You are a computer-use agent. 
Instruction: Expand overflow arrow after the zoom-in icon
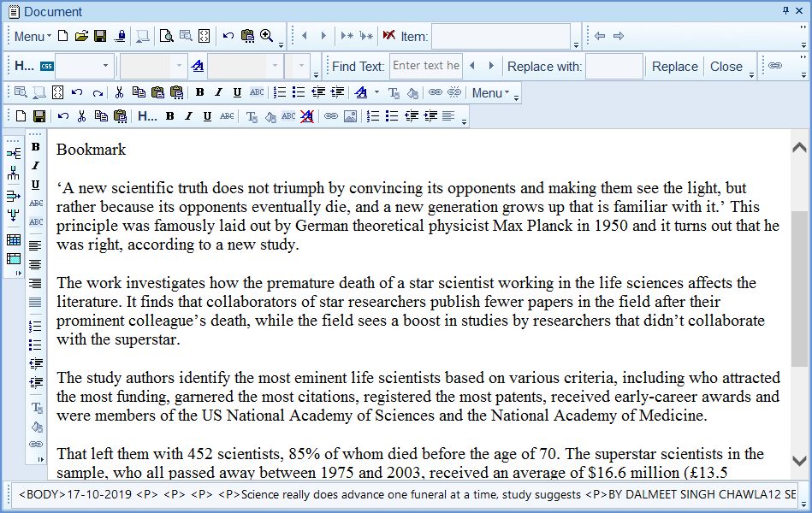tap(282, 45)
